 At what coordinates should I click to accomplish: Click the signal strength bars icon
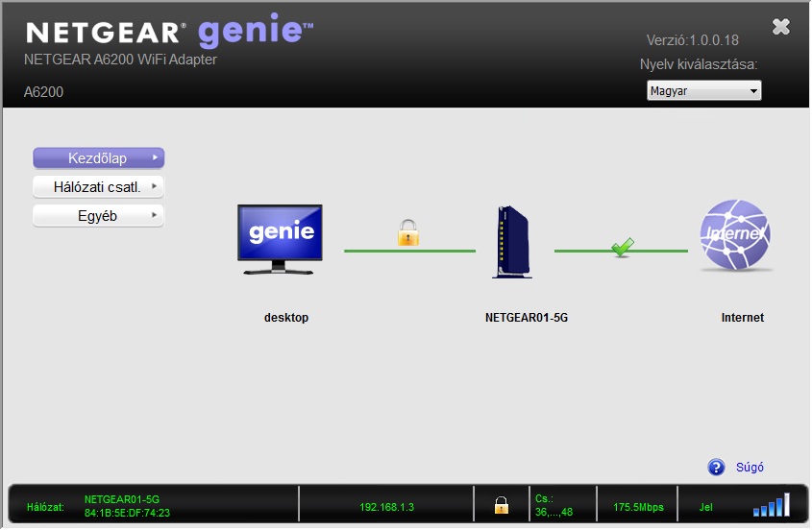click(772, 505)
